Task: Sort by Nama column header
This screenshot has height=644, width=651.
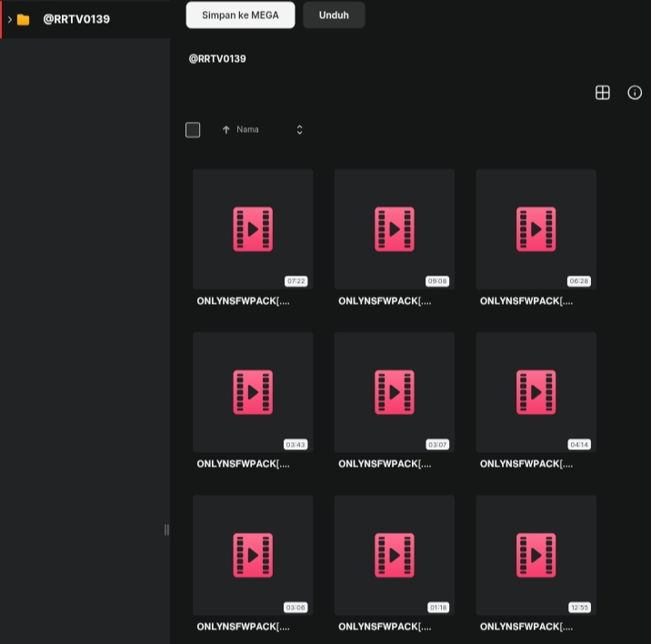Action: (x=247, y=130)
